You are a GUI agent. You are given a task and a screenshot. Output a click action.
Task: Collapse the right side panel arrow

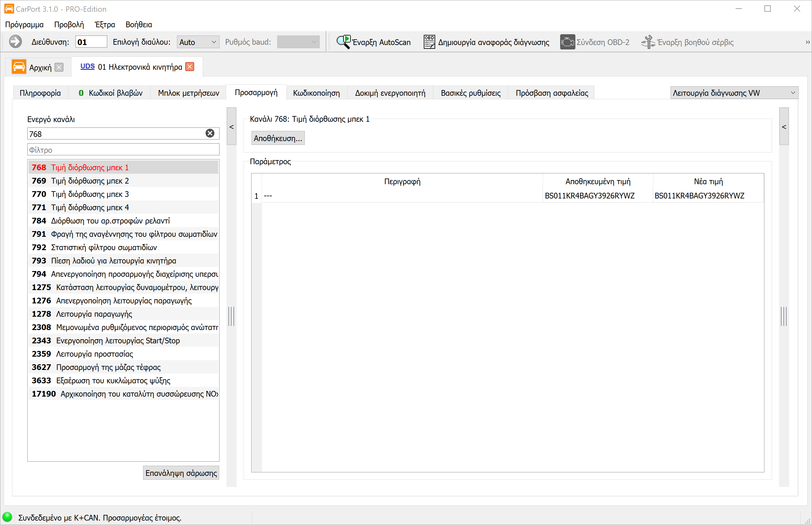pos(784,126)
